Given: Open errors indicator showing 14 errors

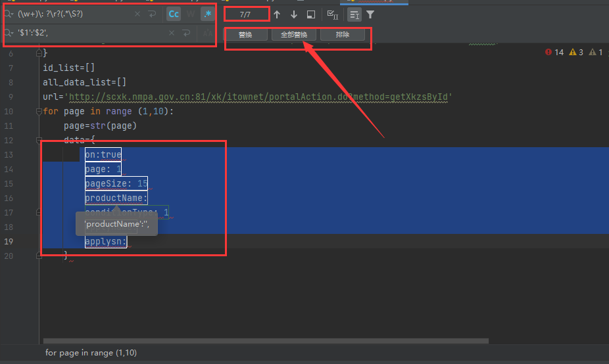Looking at the screenshot, I should [x=554, y=53].
